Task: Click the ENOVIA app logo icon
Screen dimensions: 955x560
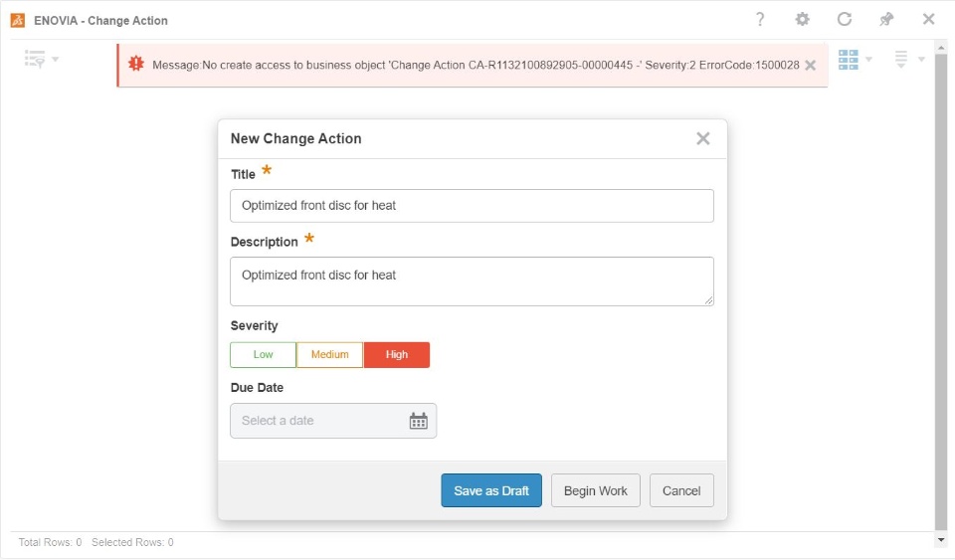Action: point(18,20)
